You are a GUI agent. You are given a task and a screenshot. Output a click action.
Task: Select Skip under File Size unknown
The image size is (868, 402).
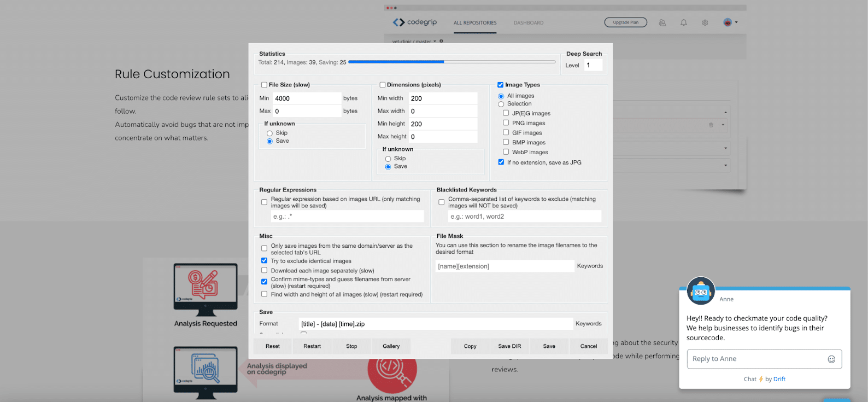click(269, 133)
